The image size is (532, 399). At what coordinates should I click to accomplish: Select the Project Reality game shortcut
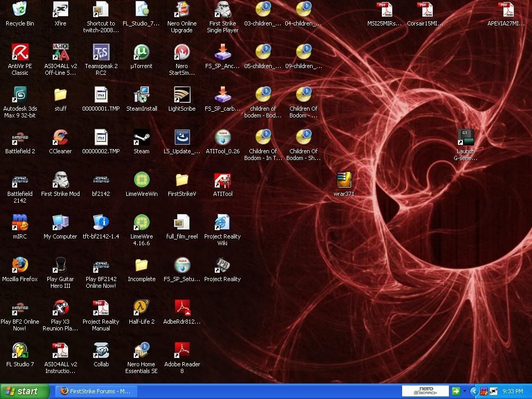pos(222,264)
